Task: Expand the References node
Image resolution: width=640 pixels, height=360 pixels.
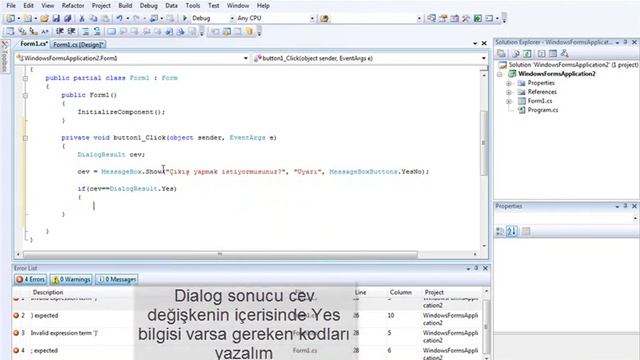Action: point(509,92)
